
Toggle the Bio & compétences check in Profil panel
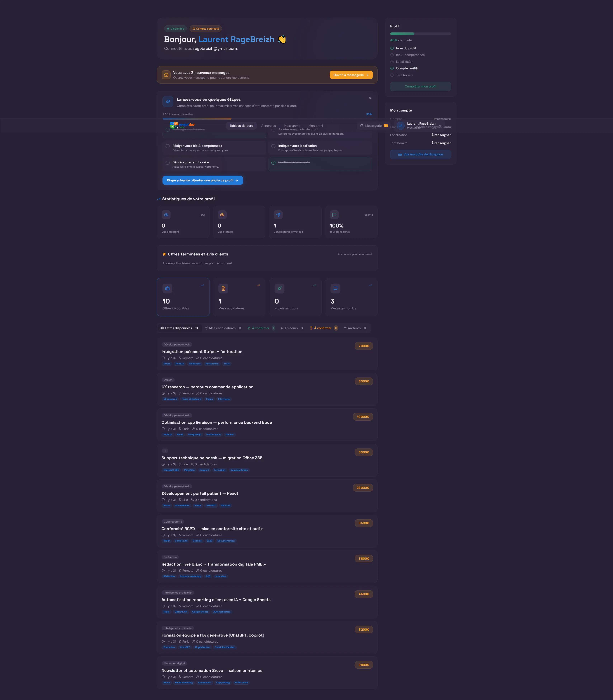coord(392,55)
